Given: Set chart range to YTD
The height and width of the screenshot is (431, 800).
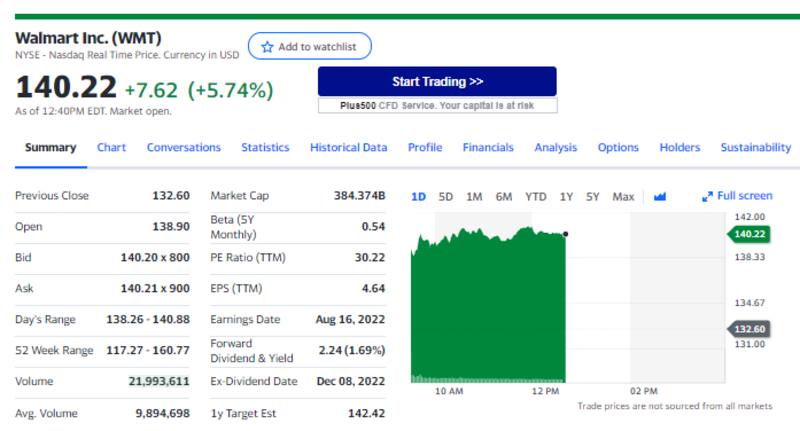Looking at the screenshot, I should tap(536, 197).
